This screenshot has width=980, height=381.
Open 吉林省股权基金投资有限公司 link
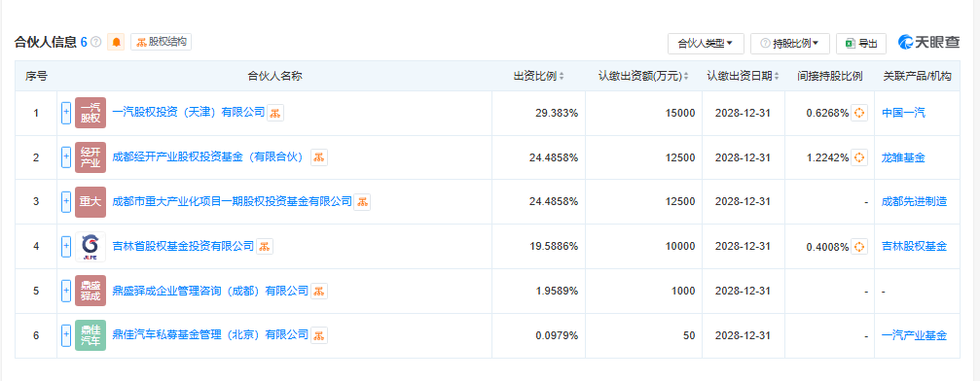183,247
